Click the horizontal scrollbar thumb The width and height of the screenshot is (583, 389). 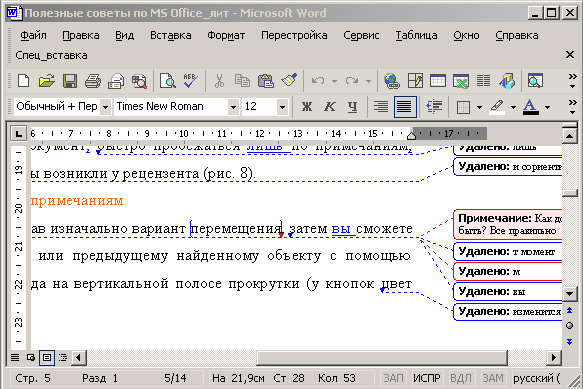(382, 358)
